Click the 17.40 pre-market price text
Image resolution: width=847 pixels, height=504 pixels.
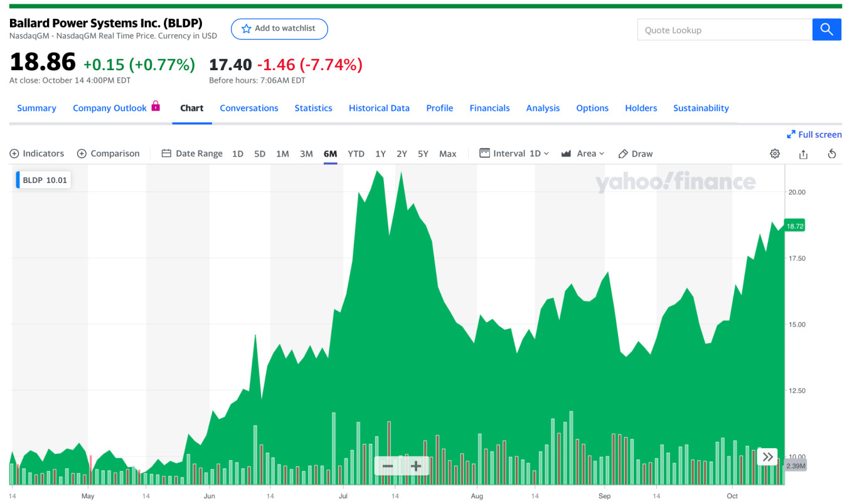tap(230, 65)
